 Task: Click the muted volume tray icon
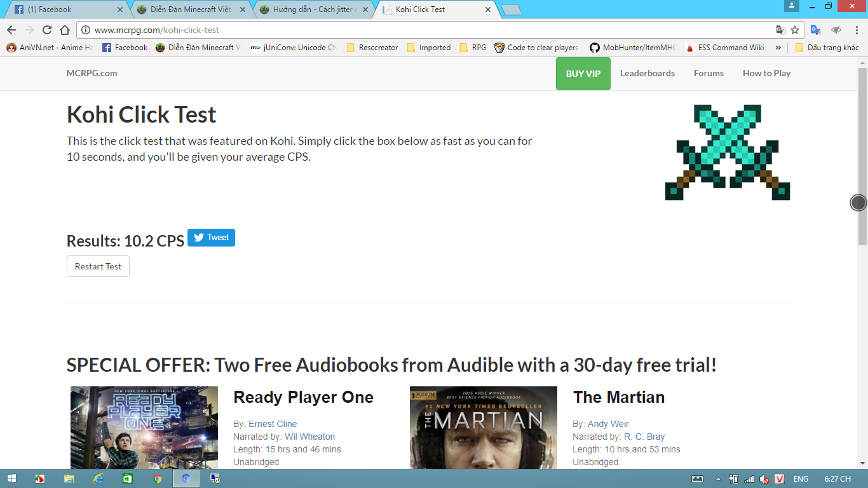coord(764,479)
